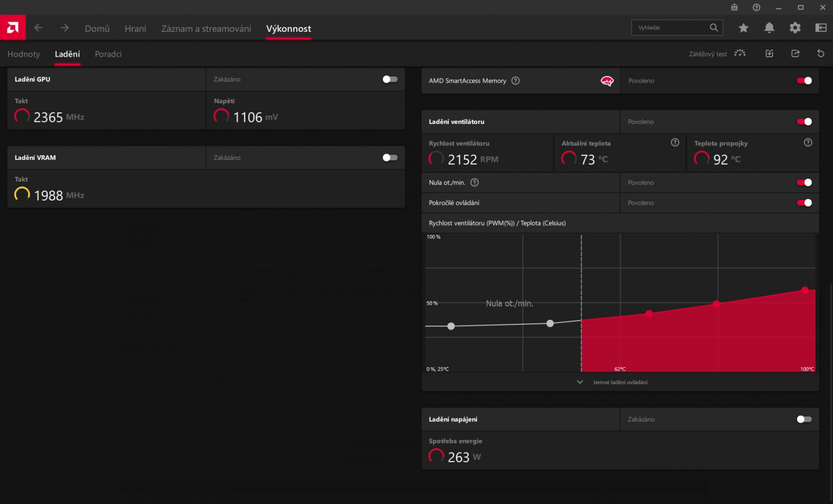Open Záznam a streamování section
This screenshot has height=504, width=833.
[206, 29]
